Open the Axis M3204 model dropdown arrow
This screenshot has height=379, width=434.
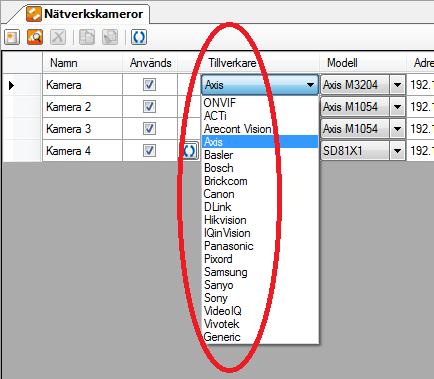397,85
